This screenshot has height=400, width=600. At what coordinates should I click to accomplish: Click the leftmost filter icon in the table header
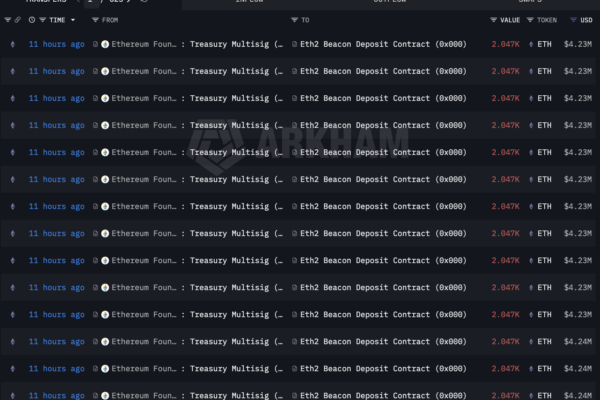coord(8,19)
